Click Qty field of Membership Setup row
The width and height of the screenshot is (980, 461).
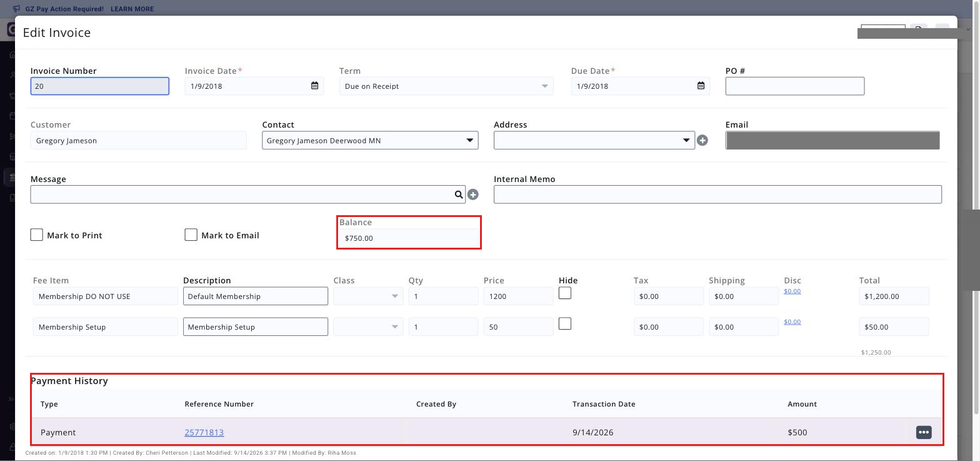point(443,327)
